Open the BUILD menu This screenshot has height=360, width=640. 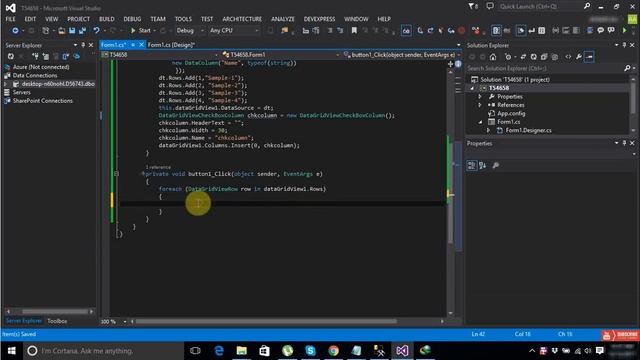[107, 19]
